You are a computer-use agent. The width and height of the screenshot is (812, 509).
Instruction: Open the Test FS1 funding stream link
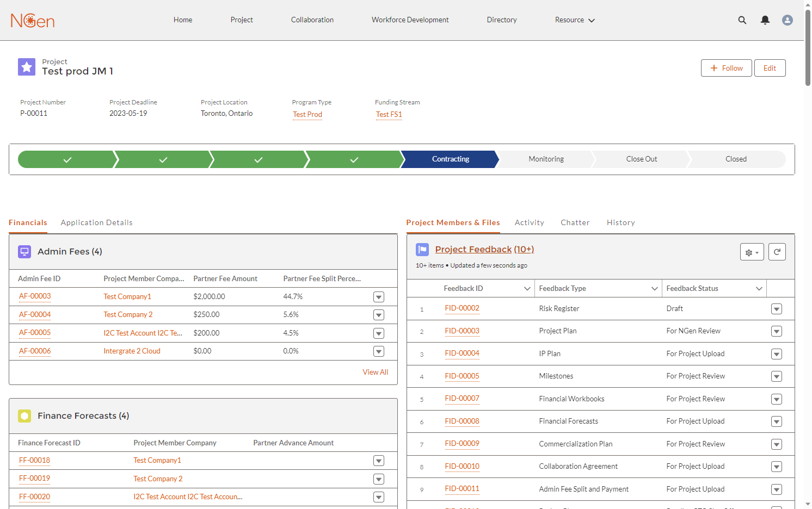pos(389,114)
